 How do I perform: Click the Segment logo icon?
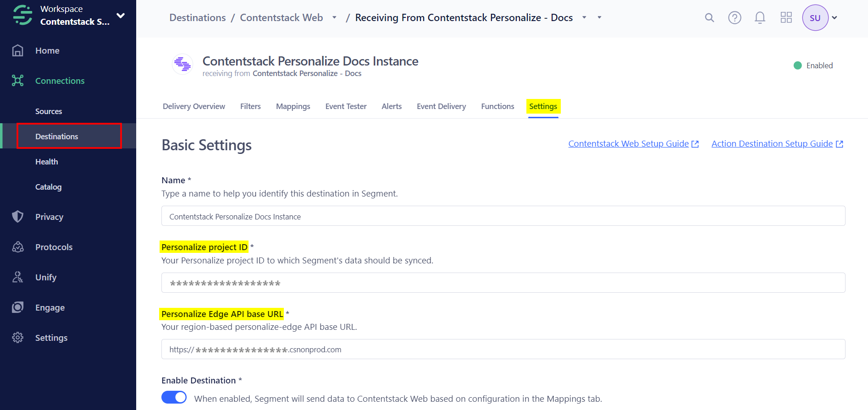click(22, 15)
